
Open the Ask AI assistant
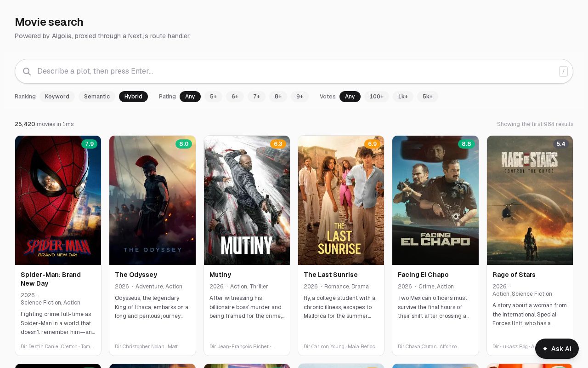coord(557,349)
